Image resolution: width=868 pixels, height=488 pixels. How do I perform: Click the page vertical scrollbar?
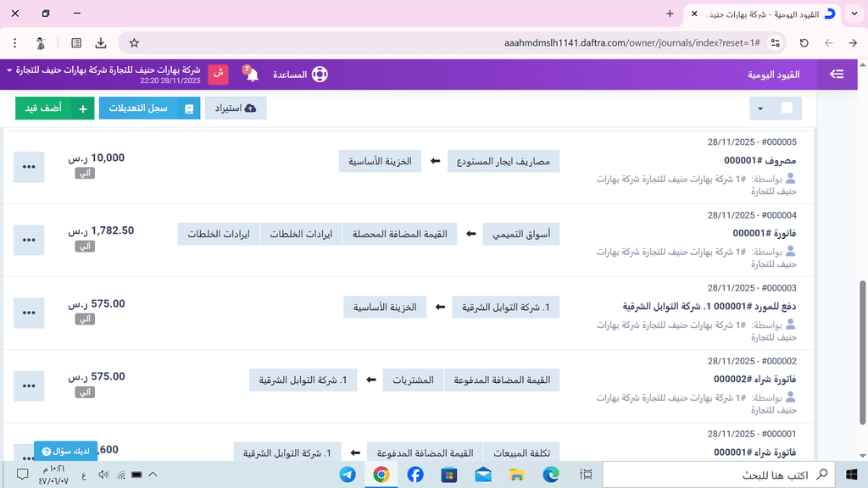coord(862,352)
